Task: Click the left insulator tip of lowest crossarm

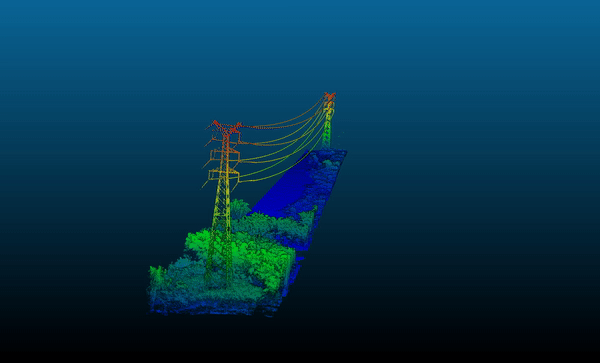Action: pos(203,187)
